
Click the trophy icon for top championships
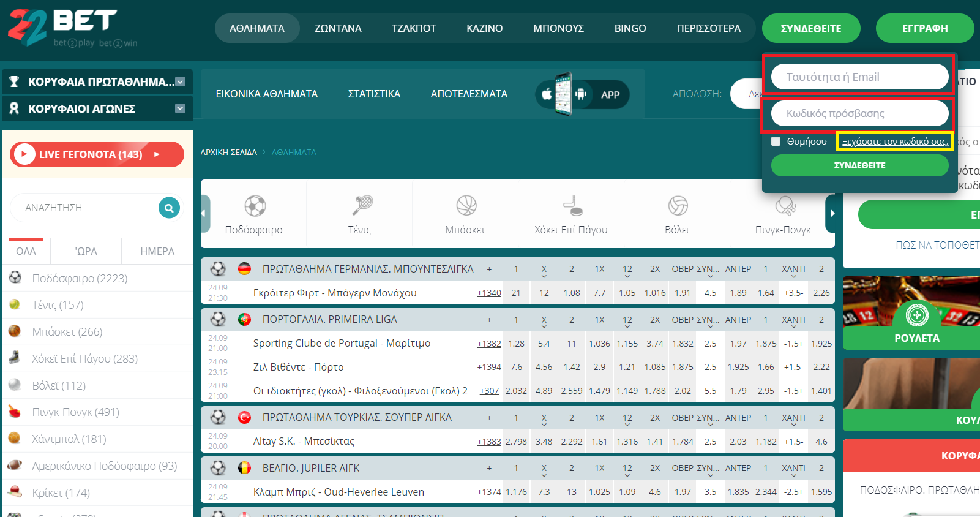click(x=14, y=81)
